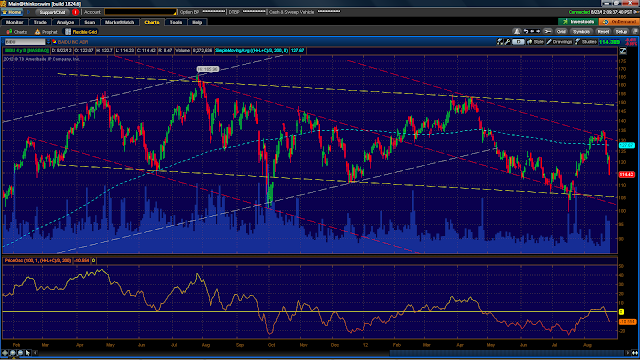Open the Analyze tab
Image resolution: width=640 pixels, height=360 pixels.
coord(65,22)
